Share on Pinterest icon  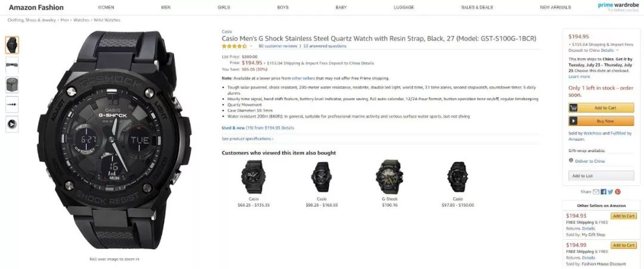[618, 192]
